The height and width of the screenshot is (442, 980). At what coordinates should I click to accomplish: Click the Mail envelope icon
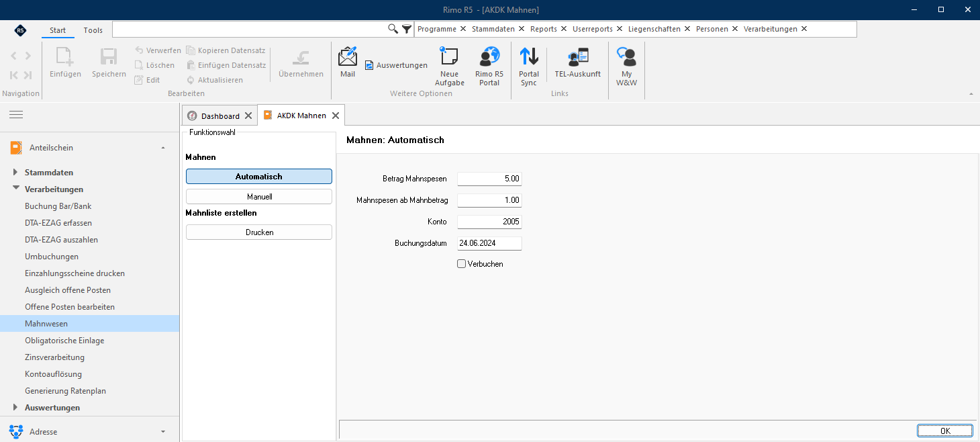tap(348, 56)
